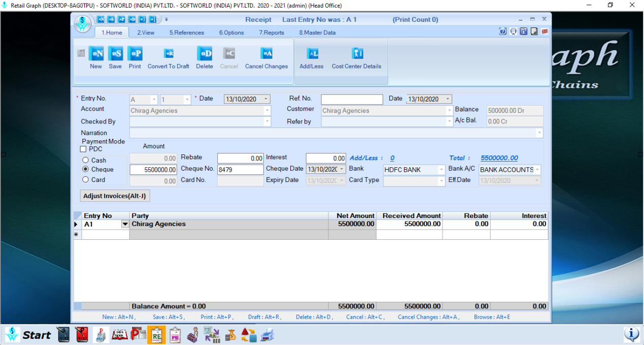Screen dimensions: 644x345
Task: Click the Net Amount column header
Action: point(352,216)
